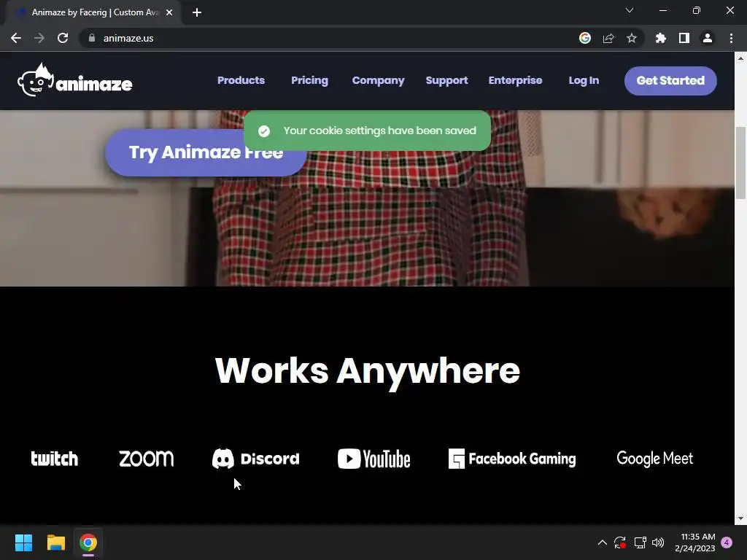Click the Try Animaze Free button
Screen dimensions: 747x560
point(206,152)
